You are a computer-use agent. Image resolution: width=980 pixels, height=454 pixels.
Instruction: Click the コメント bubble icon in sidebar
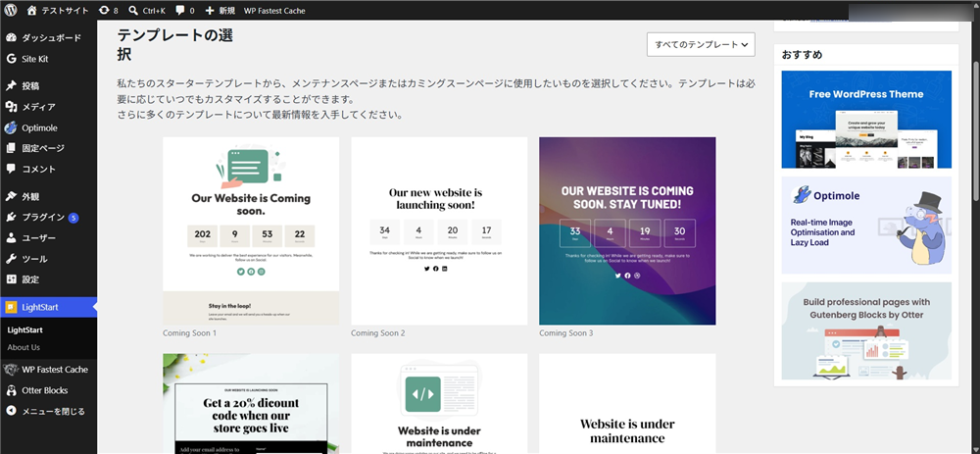pos(11,169)
